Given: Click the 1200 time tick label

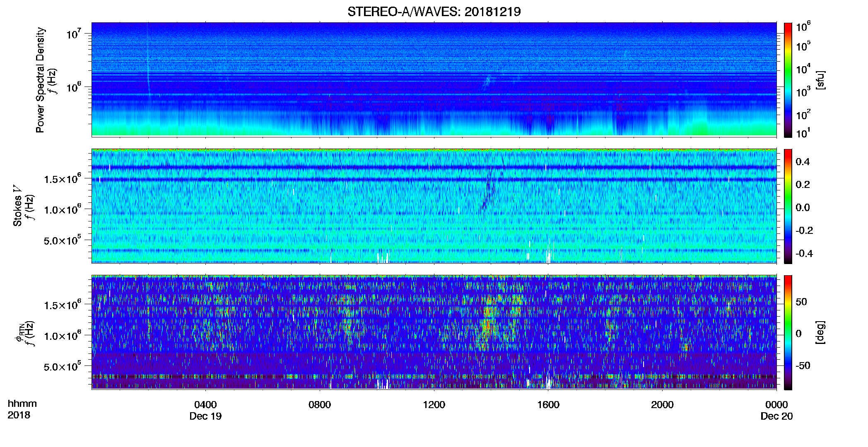Looking at the screenshot, I should [x=434, y=404].
